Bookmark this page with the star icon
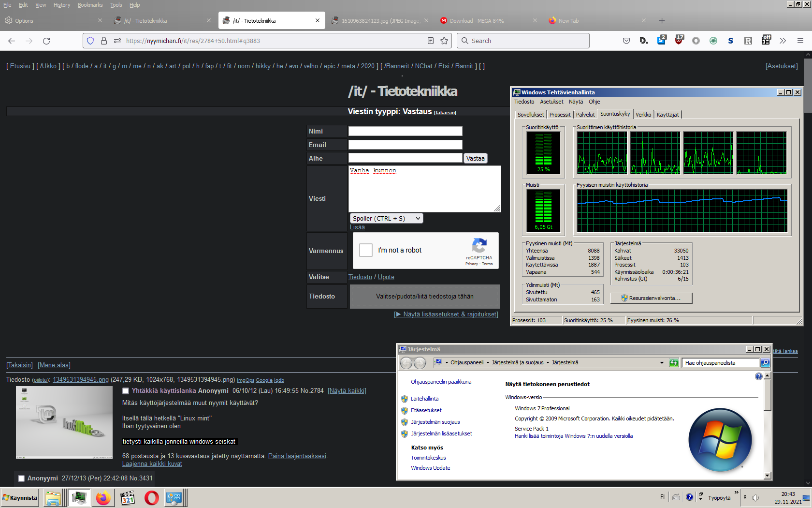 click(x=444, y=41)
